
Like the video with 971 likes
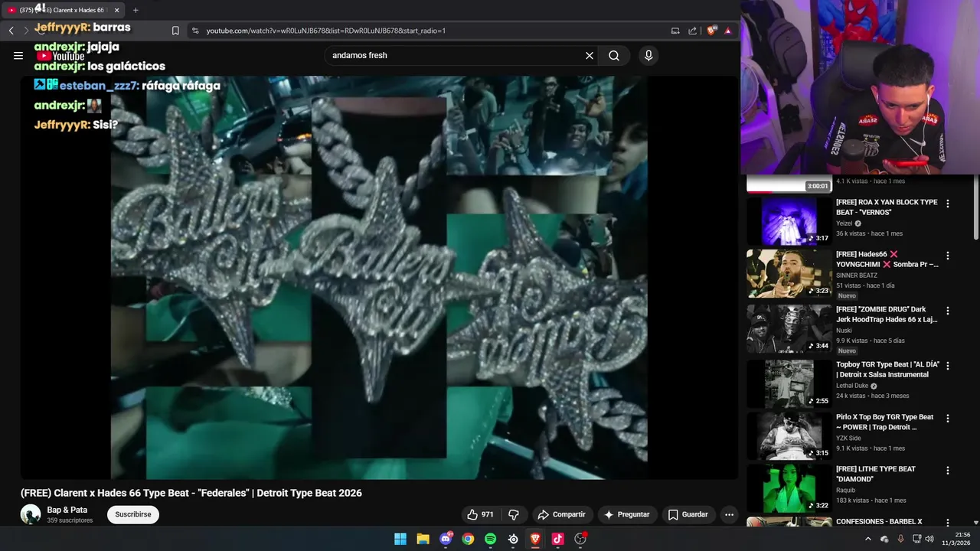(480, 514)
